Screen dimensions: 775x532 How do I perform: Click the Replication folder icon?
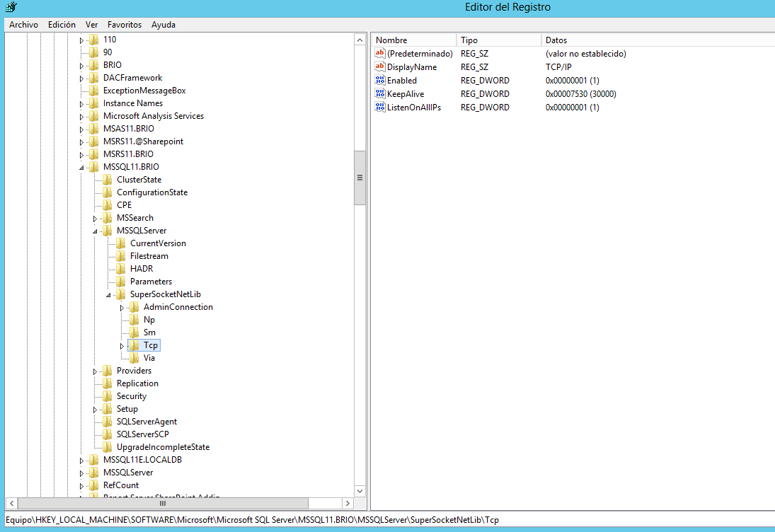[x=108, y=383]
